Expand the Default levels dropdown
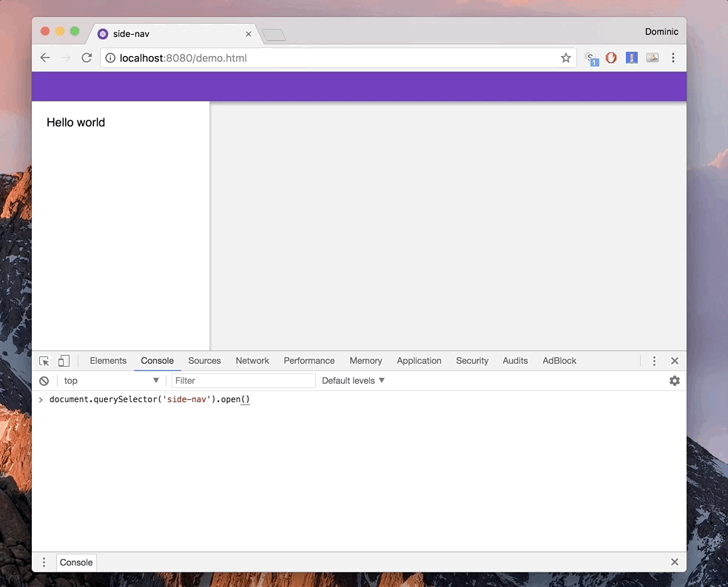 (x=354, y=381)
